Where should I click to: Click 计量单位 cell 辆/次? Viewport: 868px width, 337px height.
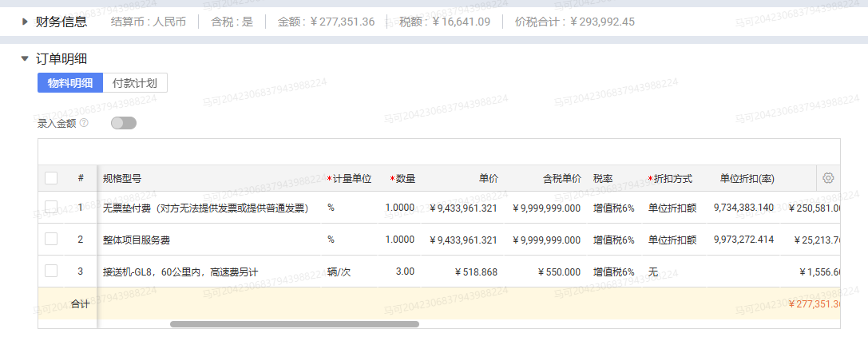(339, 272)
